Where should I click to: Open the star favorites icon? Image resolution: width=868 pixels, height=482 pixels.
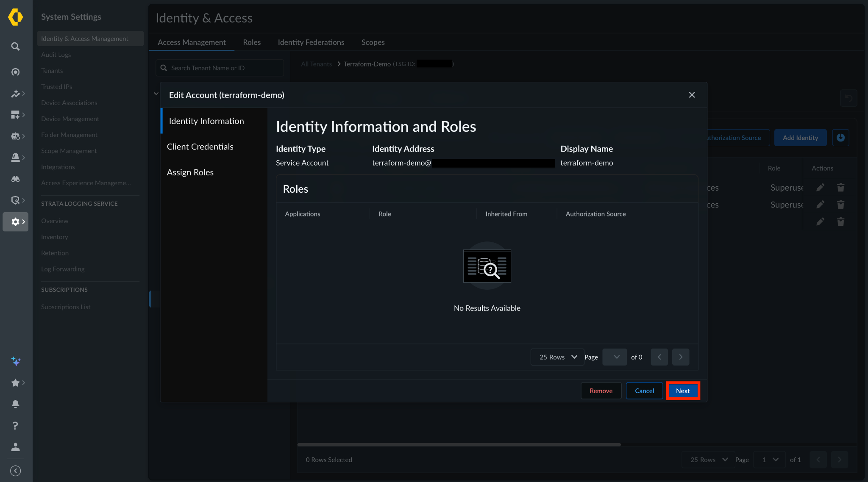coord(15,383)
